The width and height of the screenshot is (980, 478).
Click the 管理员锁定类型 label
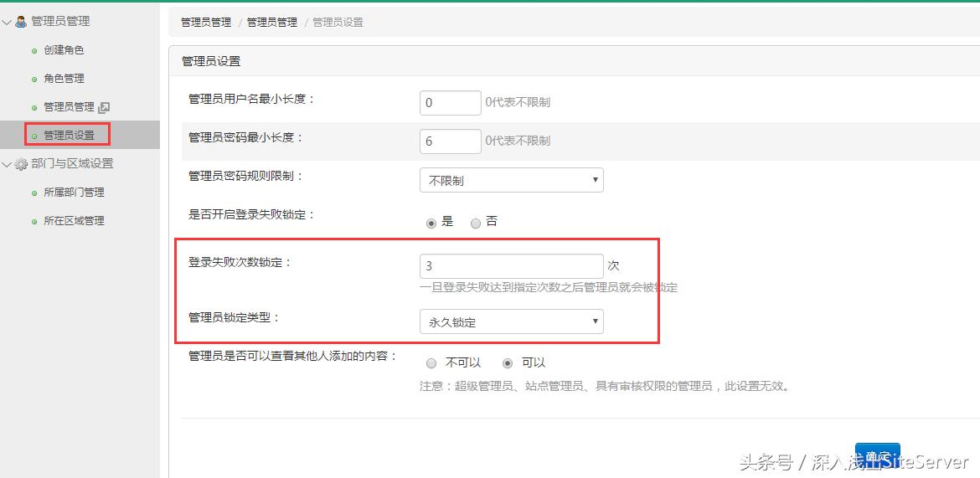tap(235, 317)
